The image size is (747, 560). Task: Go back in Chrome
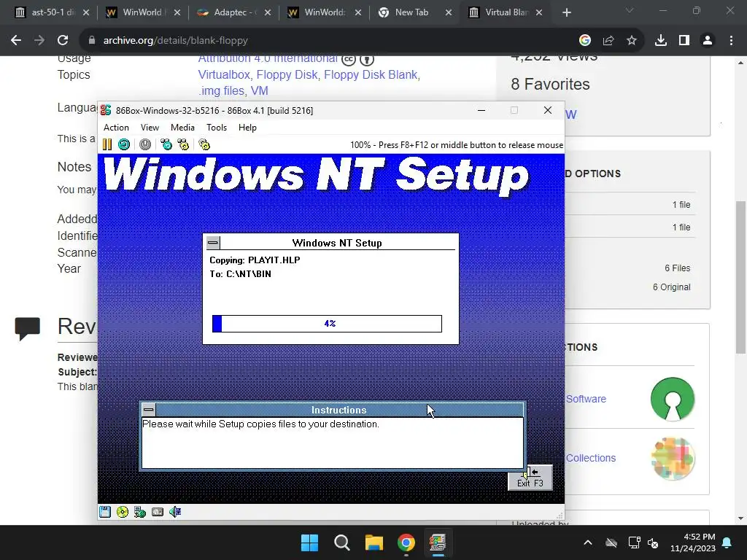[x=16, y=41]
